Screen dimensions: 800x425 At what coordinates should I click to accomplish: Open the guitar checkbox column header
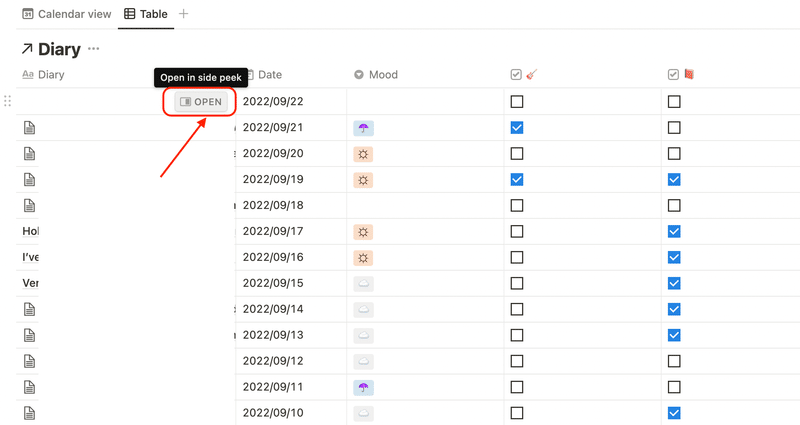point(524,74)
